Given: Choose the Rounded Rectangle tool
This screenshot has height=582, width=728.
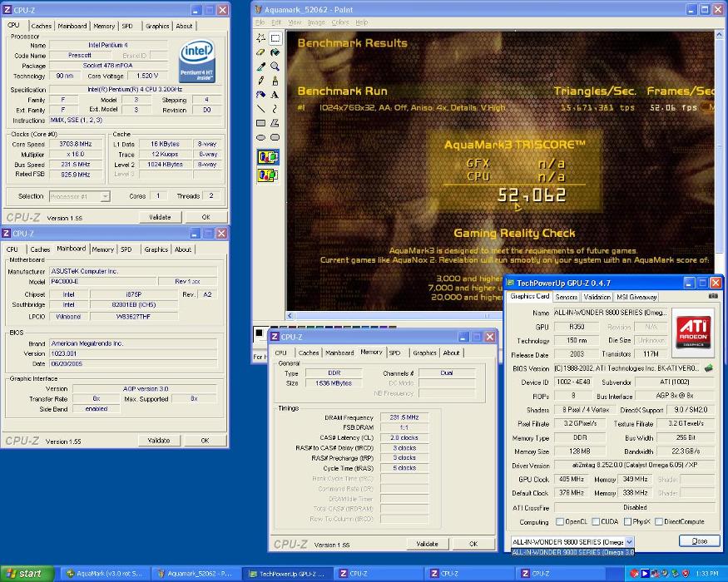Looking at the screenshot, I should (275, 137).
